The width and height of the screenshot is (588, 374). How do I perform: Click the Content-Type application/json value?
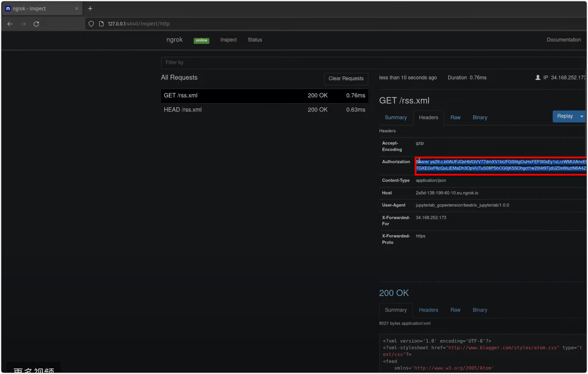click(x=431, y=181)
